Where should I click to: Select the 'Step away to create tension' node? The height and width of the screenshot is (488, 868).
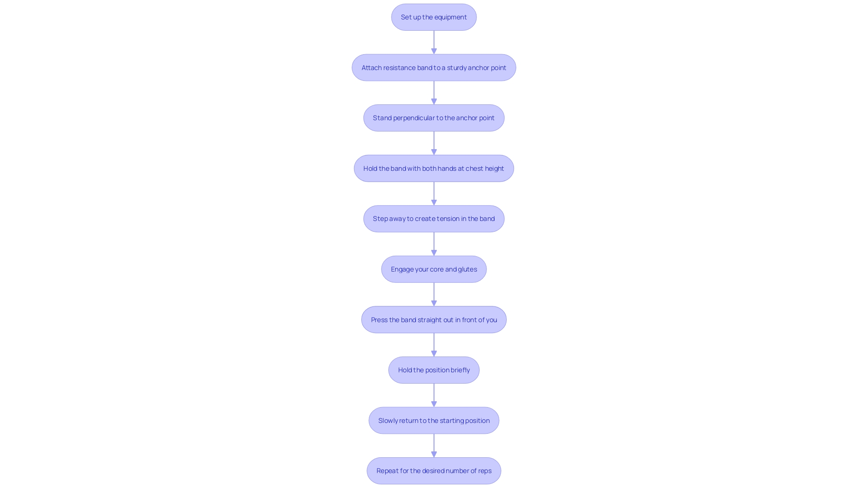tap(434, 219)
